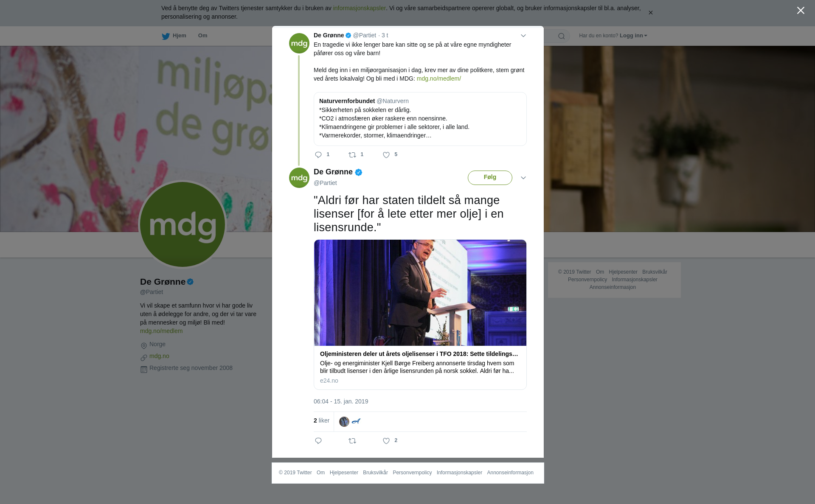Go to the Hjem tab
815x504 pixels.
click(174, 36)
